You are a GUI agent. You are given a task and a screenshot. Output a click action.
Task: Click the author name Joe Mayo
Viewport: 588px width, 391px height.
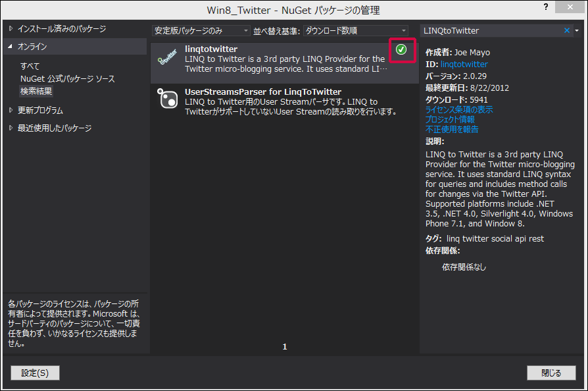pos(472,53)
